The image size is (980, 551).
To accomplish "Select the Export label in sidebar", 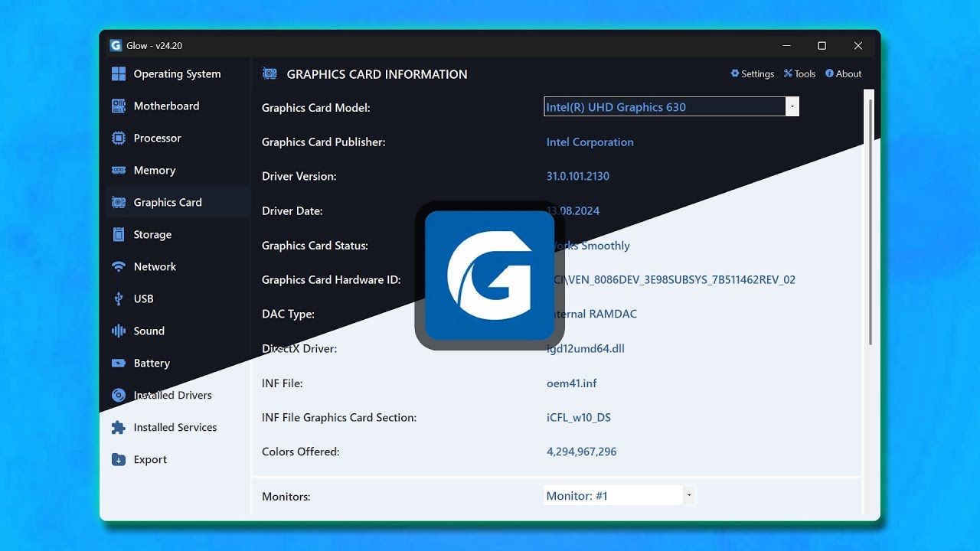I will coord(150,459).
